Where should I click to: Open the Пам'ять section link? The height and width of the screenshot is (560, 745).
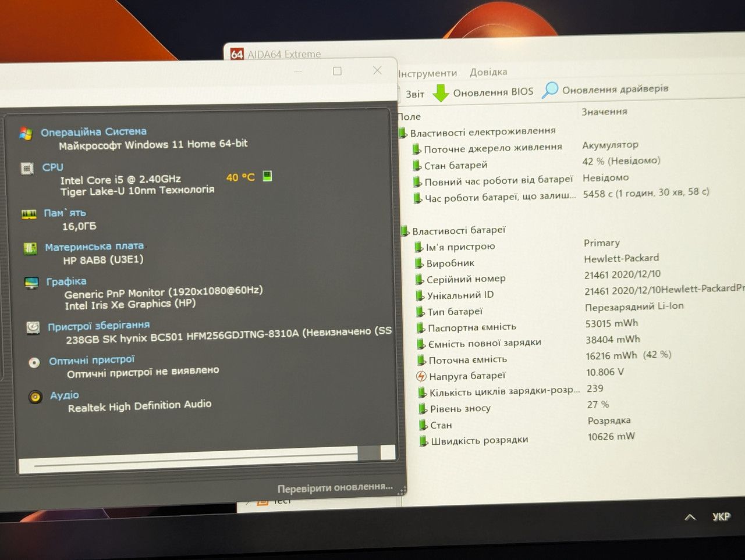coord(65,213)
